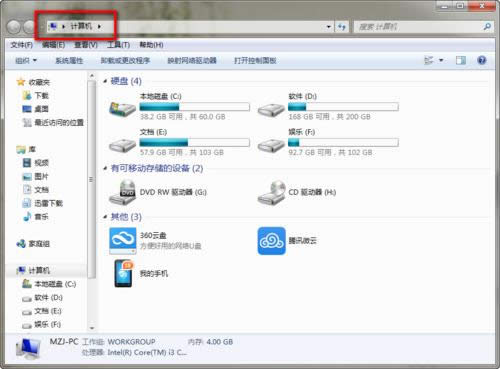This screenshot has width=500, height=369.
Task: Click the F: drive usage bar
Action: click(x=343, y=142)
